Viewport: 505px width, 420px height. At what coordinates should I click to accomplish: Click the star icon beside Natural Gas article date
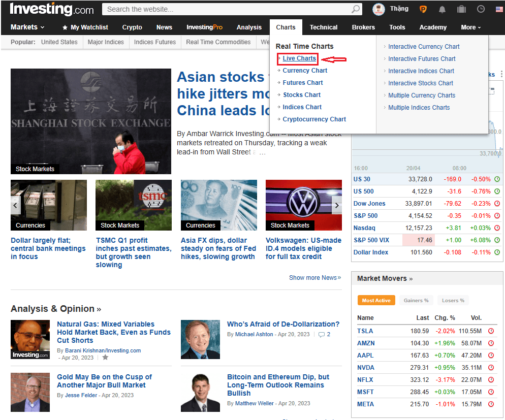[x=105, y=357]
